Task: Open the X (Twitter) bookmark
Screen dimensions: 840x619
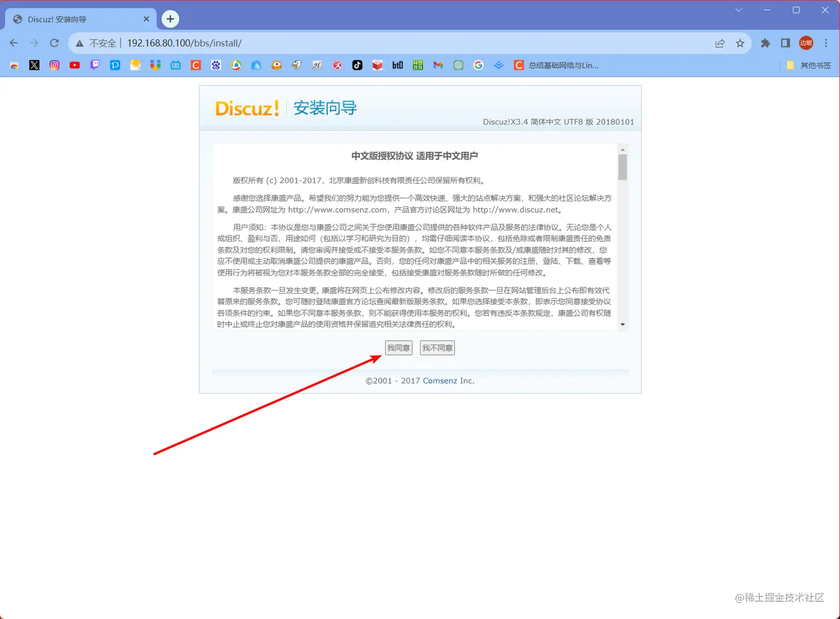Action: point(34,65)
